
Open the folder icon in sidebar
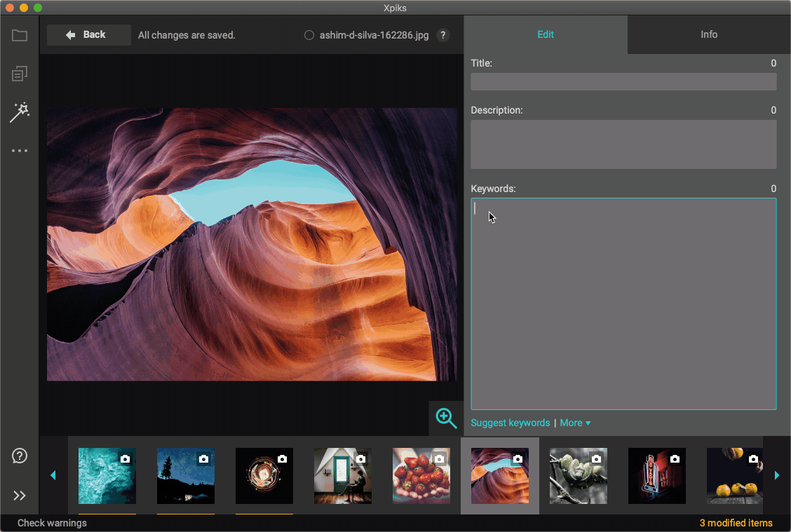pyautogui.click(x=20, y=35)
